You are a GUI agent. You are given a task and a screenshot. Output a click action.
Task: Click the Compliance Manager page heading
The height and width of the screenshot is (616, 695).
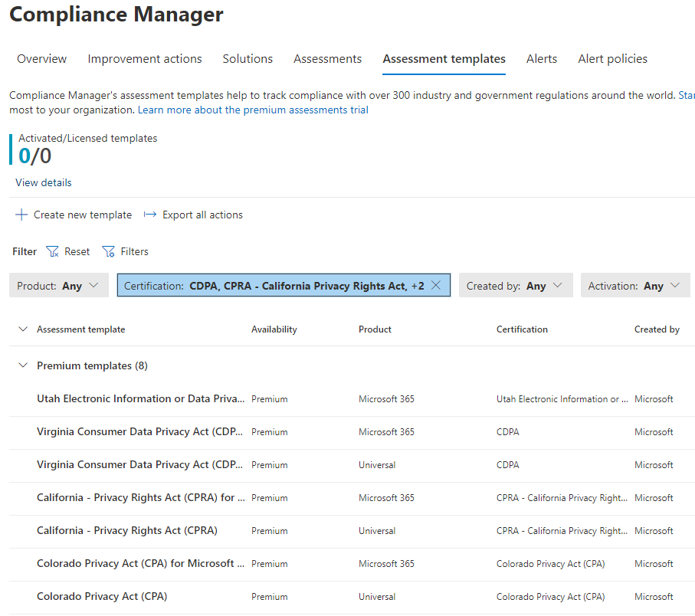[116, 15]
